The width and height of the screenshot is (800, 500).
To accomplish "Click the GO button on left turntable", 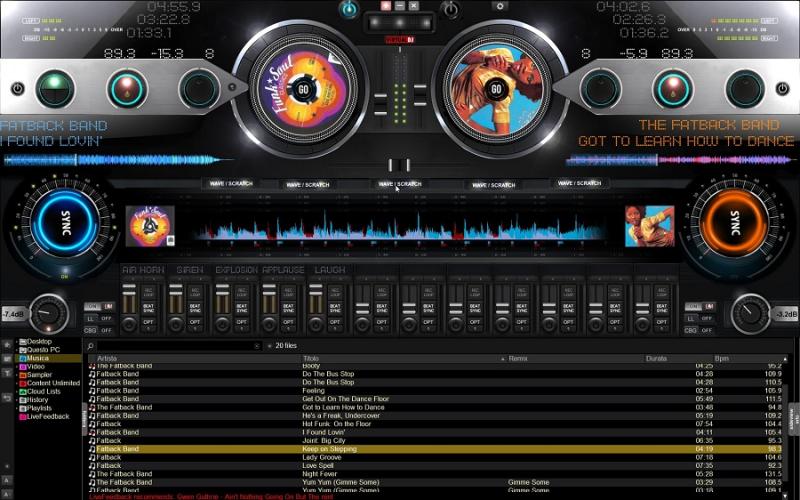I will click(303, 90).
